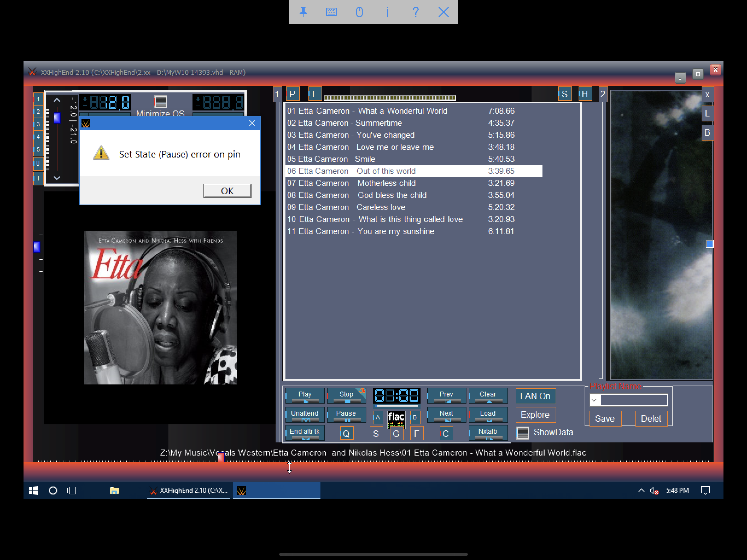This screenshot has height=560, width=747.
Task: Click the L button above playlist
Action: click(x=315, y=94)
